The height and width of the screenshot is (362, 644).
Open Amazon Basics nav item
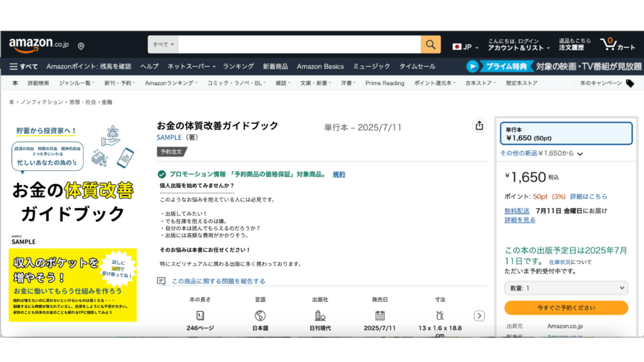320,67
